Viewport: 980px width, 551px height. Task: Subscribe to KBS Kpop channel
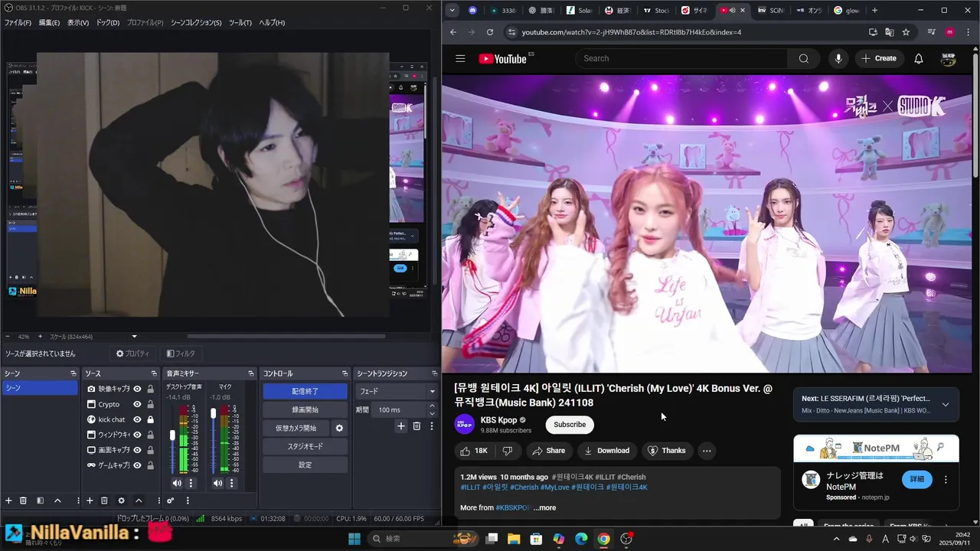click(570, 425)
